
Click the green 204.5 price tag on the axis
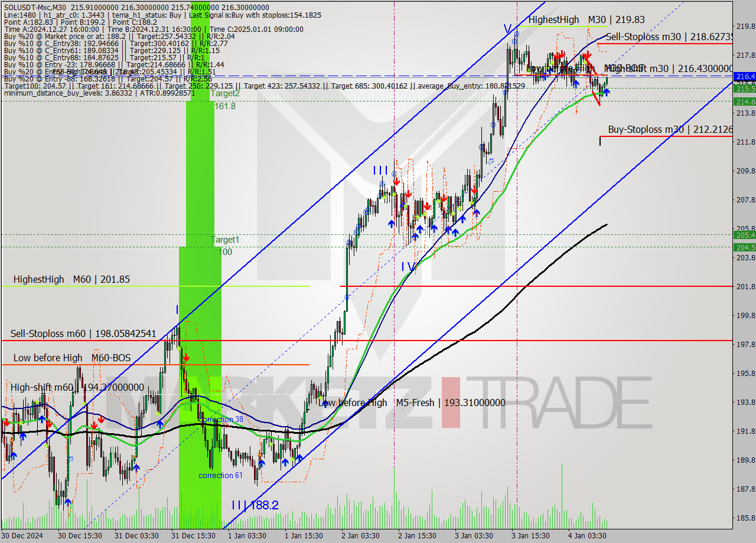(x=744, y=247)
